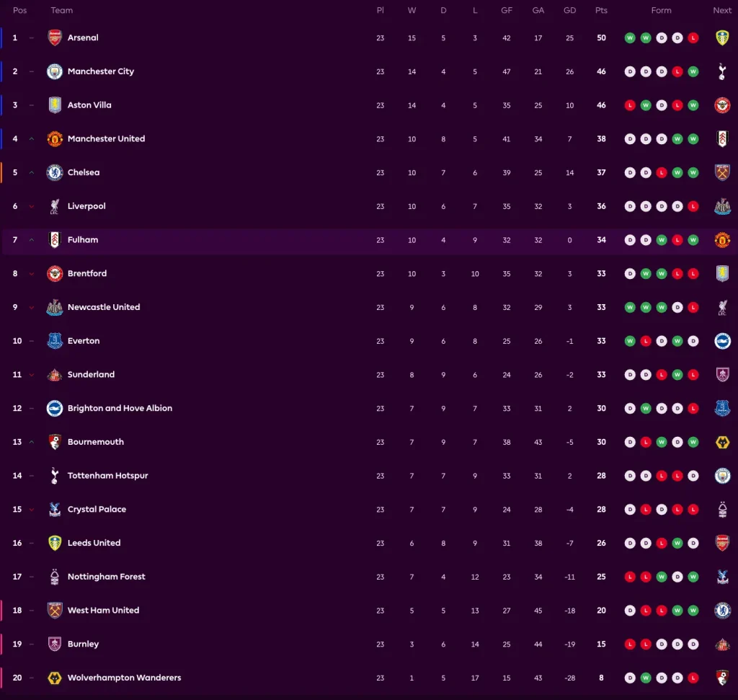The width and height of the screenshot is (738, 700).
Task: Sort table by Pts column header
Action: [x=601, y=10]
